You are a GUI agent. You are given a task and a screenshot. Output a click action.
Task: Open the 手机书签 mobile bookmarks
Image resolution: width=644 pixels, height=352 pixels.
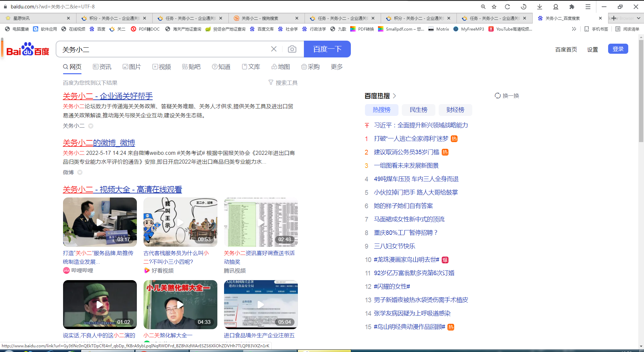point(596,29)
